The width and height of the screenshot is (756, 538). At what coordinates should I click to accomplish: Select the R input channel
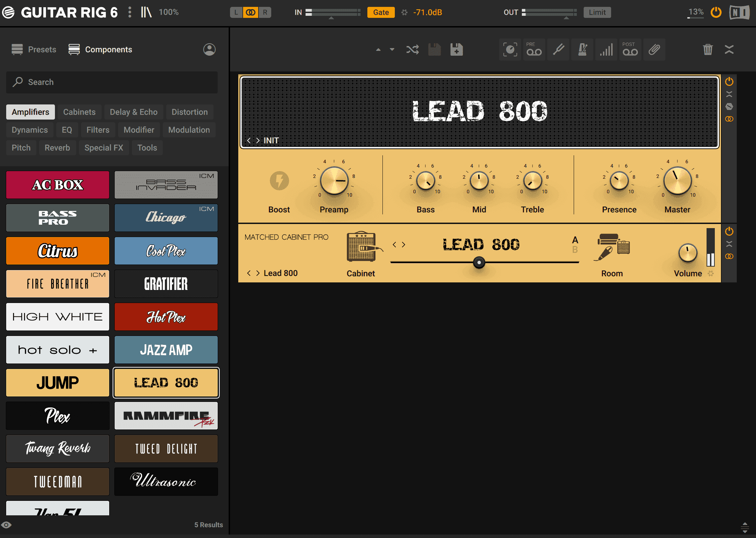pos(265,12)
